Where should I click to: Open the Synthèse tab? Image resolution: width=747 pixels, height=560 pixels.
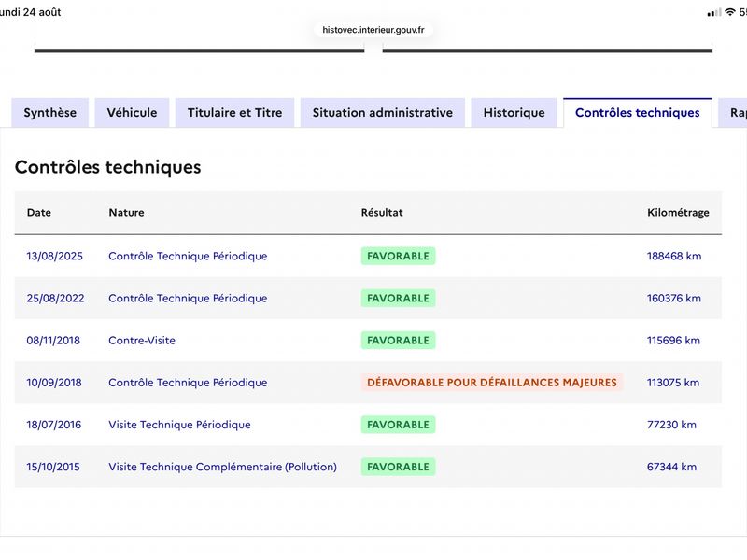(50, 113)
